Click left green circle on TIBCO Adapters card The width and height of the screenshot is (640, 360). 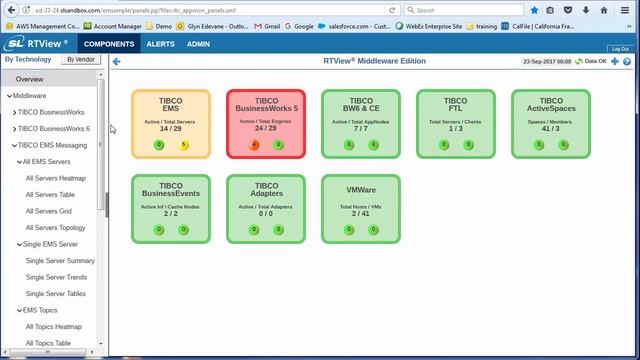point(254,229)
